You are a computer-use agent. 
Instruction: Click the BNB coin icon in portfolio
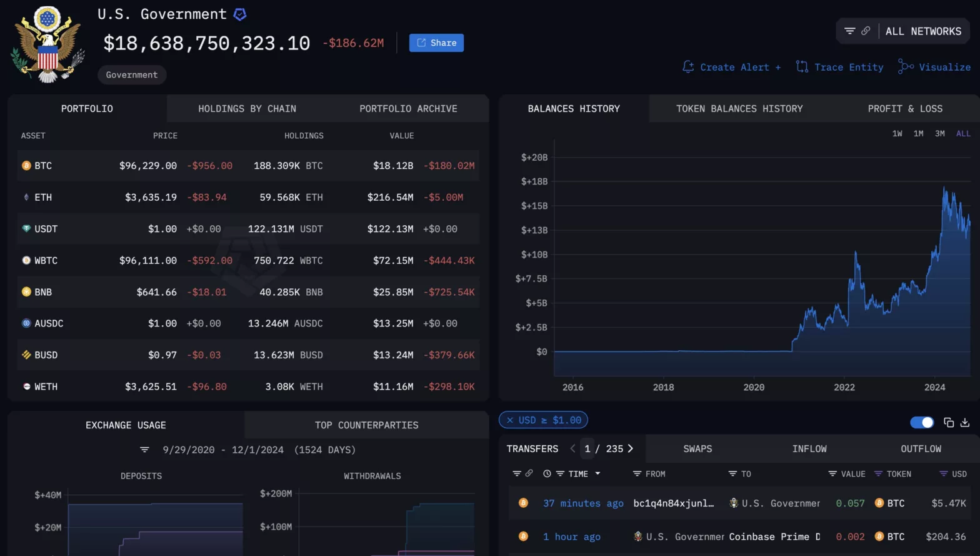click(26, 291)
